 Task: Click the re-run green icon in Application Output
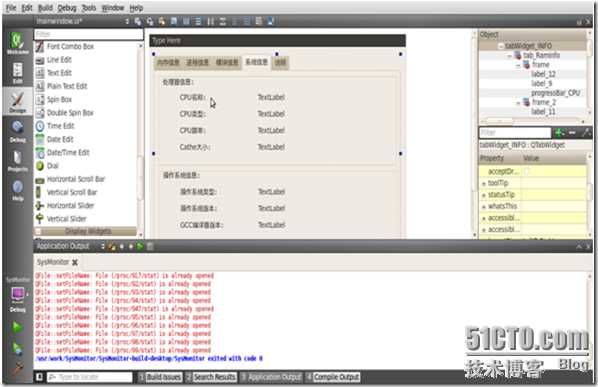click(140, 247)
